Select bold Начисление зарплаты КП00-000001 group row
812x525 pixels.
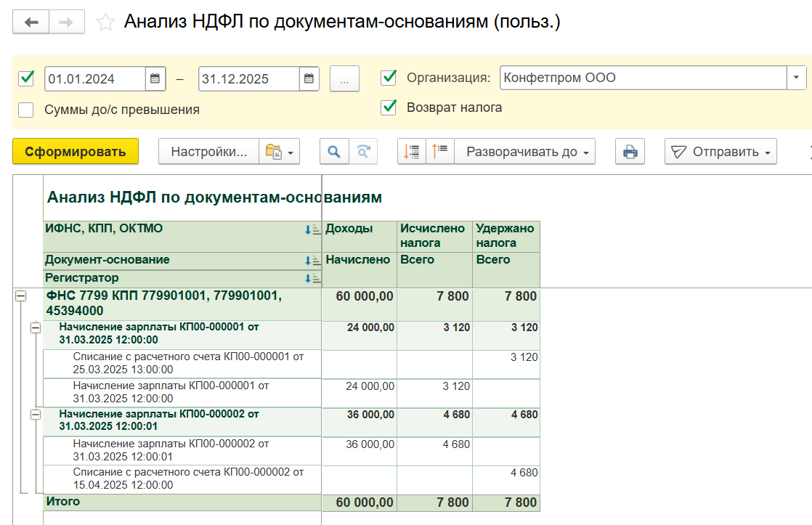(x=182, y=334)
